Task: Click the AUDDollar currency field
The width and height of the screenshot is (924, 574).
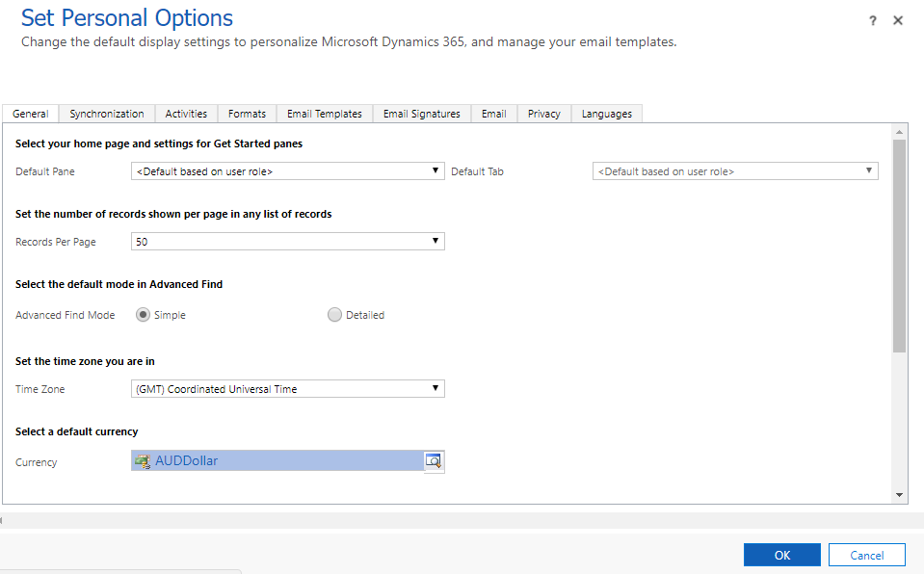Action: pyautogui.click(x=279, y=461)
